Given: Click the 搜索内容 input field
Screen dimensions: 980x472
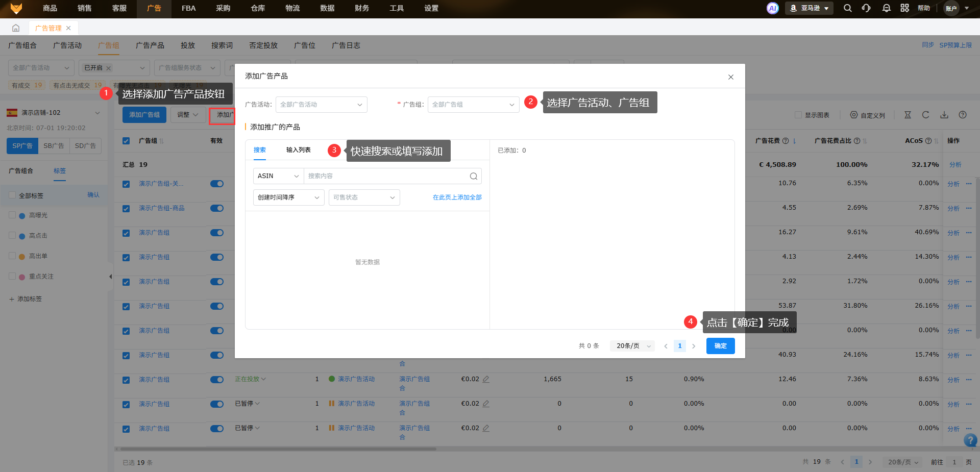Looking at the screenshot, I should (385, 176).
